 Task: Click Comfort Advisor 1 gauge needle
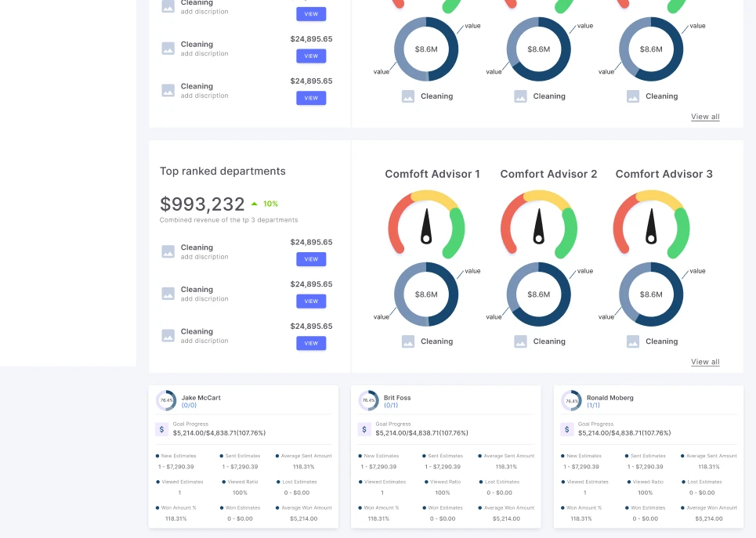click(426, 226)
